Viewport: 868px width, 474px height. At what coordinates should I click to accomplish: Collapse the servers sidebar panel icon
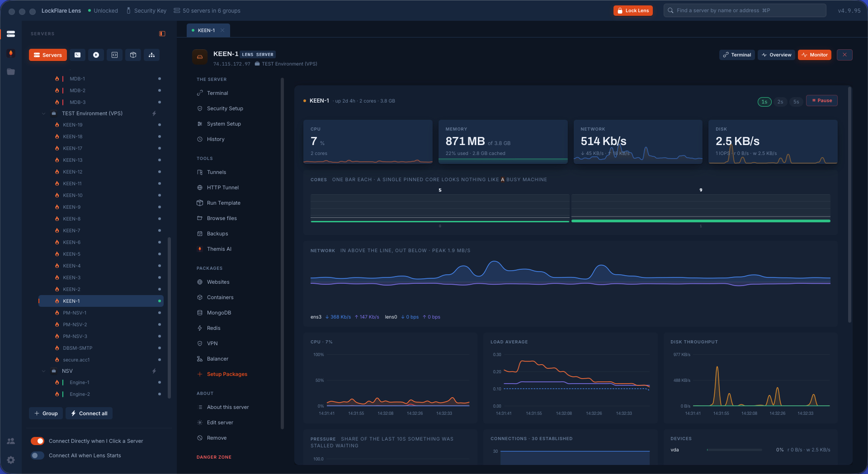coord(162,34)
